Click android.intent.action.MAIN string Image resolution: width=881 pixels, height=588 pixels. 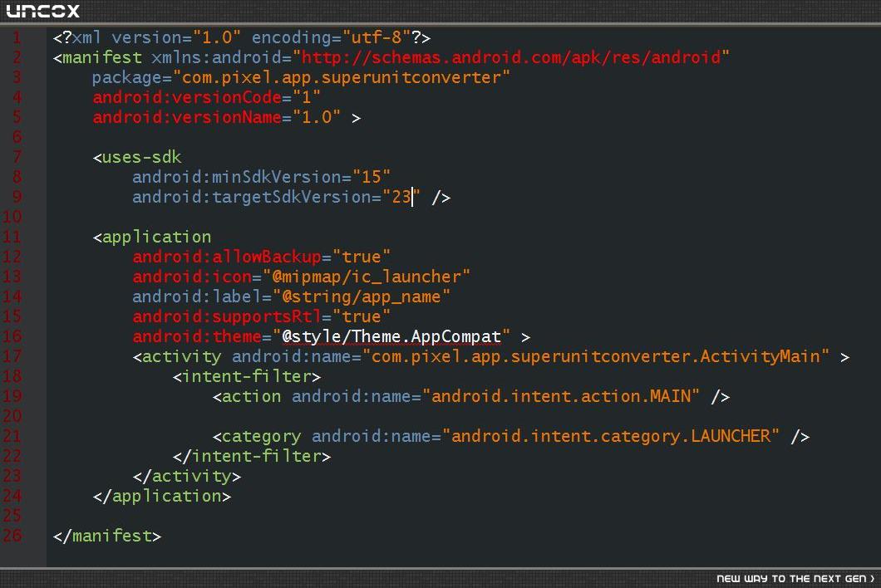561,396
